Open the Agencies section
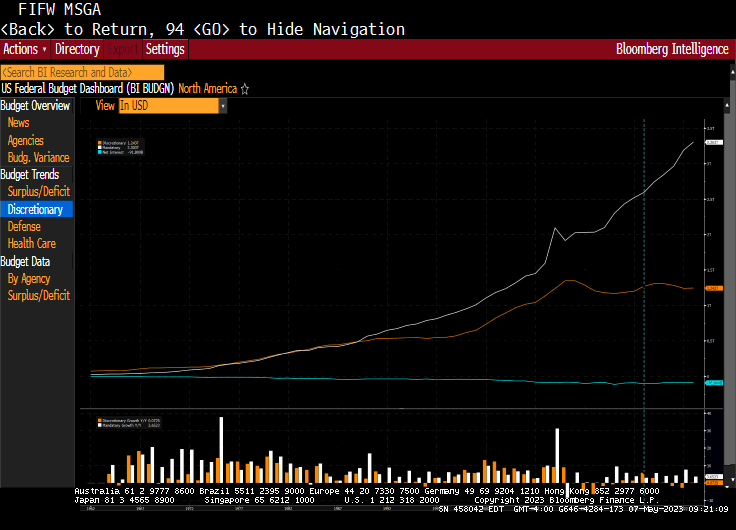 point(26,140)
